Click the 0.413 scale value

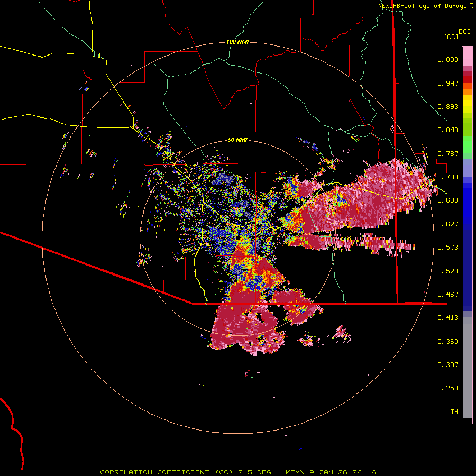click(x=448, y=318)
